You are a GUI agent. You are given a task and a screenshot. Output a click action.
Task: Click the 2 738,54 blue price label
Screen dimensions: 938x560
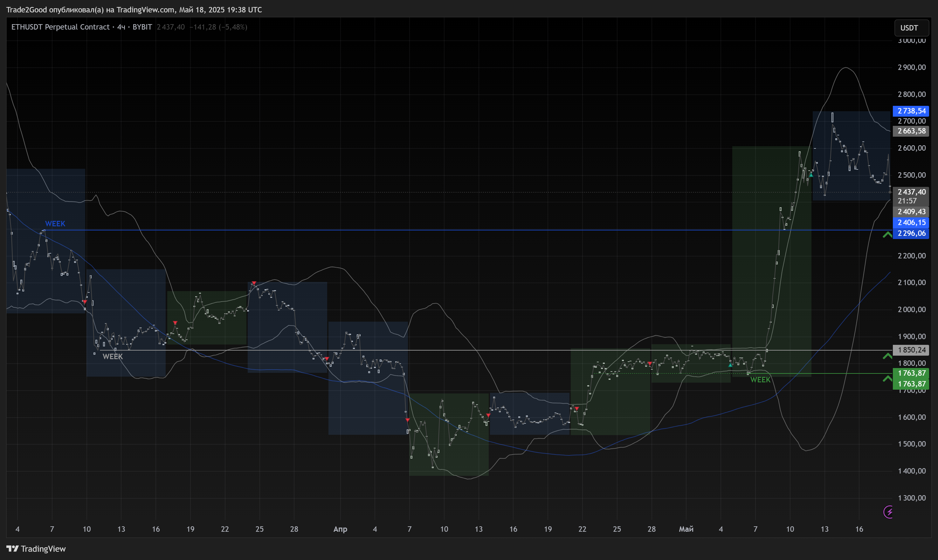coord(911,111)
